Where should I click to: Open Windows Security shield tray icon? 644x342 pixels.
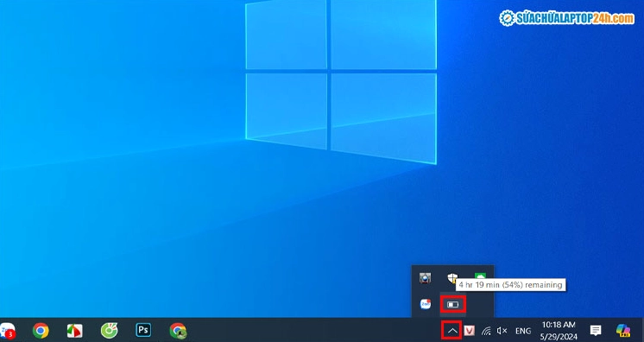pos(452,278)
